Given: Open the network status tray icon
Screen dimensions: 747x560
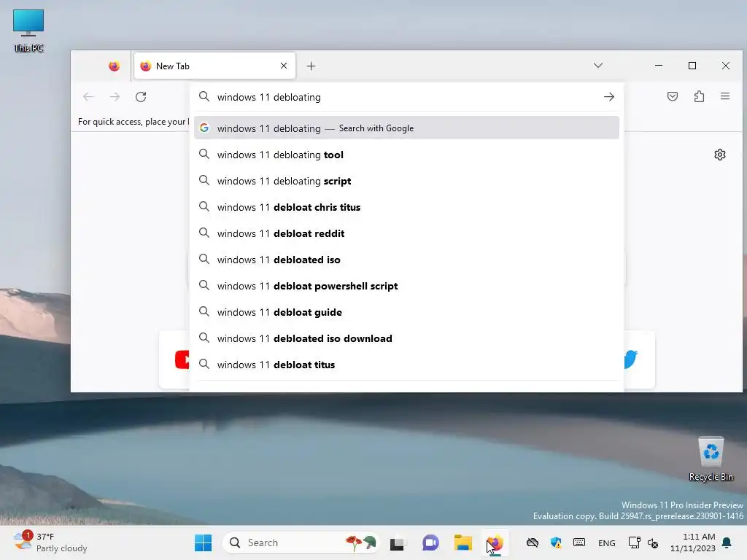Looking at the screenshot, I should (634, 542).
